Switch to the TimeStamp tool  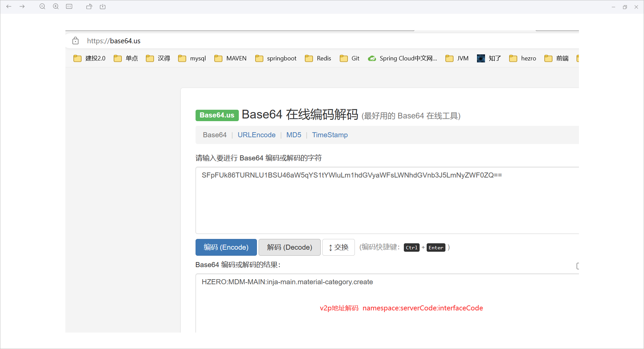pos(330,135)
